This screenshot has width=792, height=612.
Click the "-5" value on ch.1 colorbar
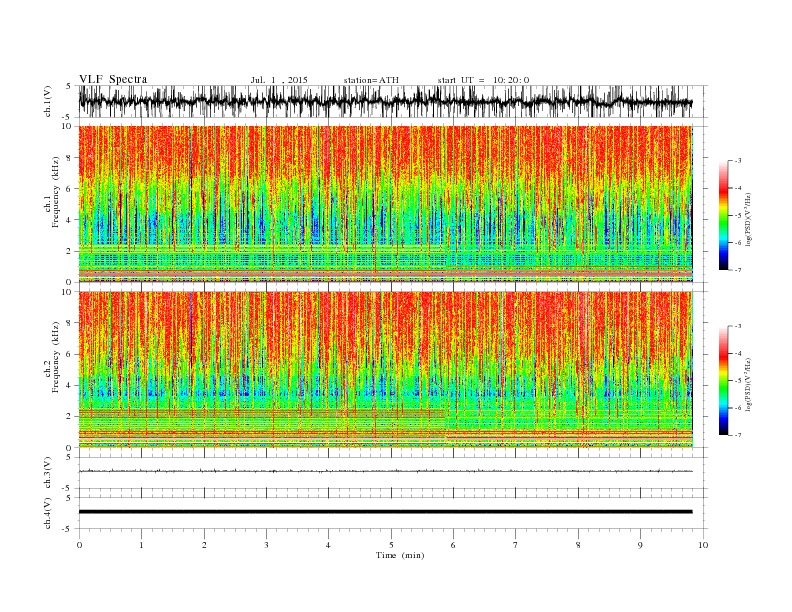737,216
